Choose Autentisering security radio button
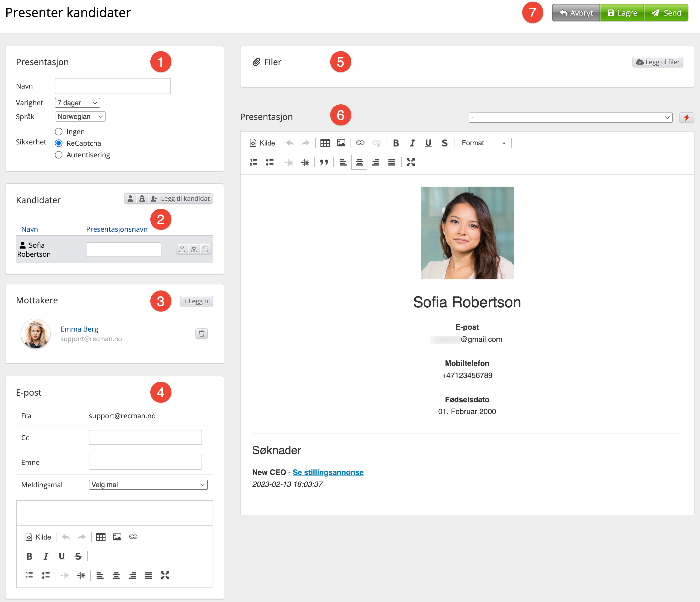Viewport: 700px width, 602px height. pyautogui.click(x=59, y=155)
